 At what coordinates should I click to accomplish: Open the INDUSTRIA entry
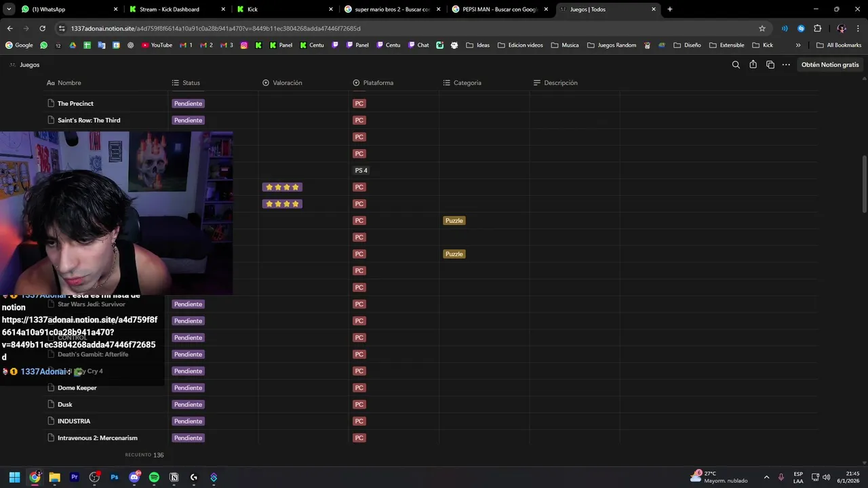pyautogui.click(x=74, y=422)
